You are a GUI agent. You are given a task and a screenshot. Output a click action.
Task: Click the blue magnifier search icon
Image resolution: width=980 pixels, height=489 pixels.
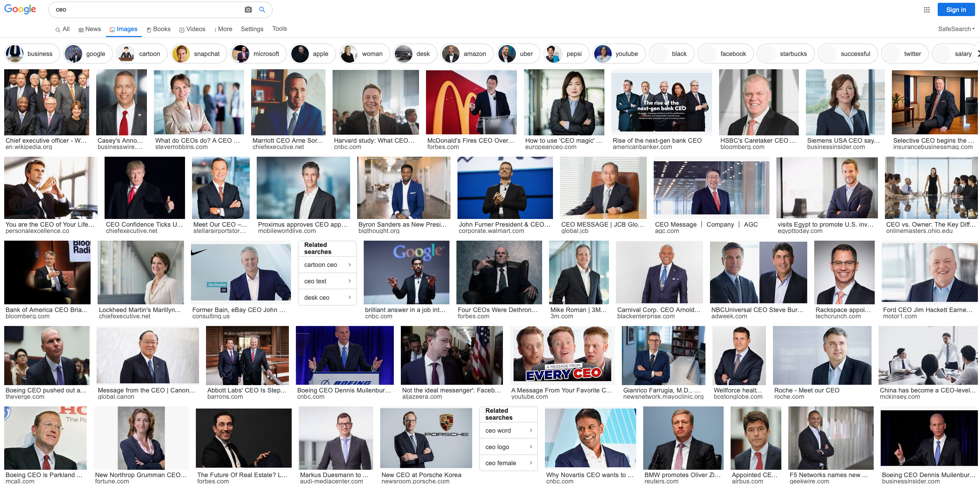click(x=262, y=9)
